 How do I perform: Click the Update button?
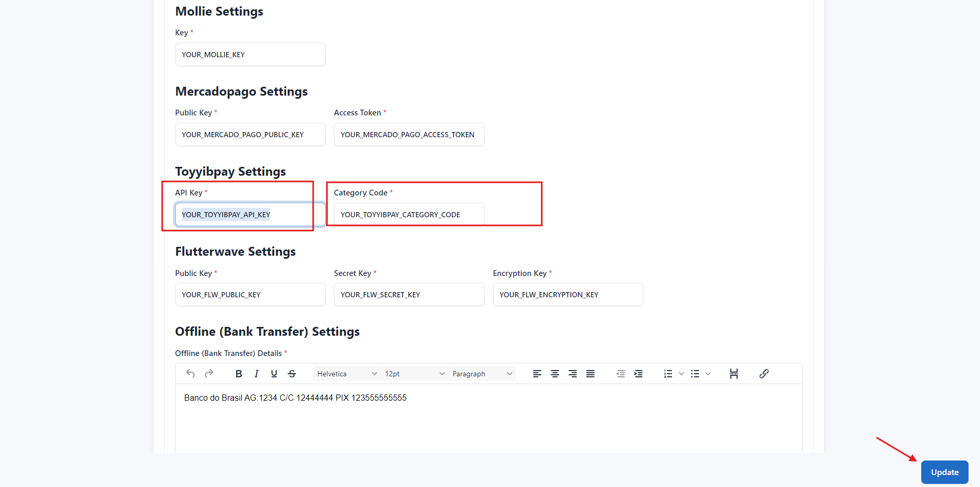[x=945, y=472]
